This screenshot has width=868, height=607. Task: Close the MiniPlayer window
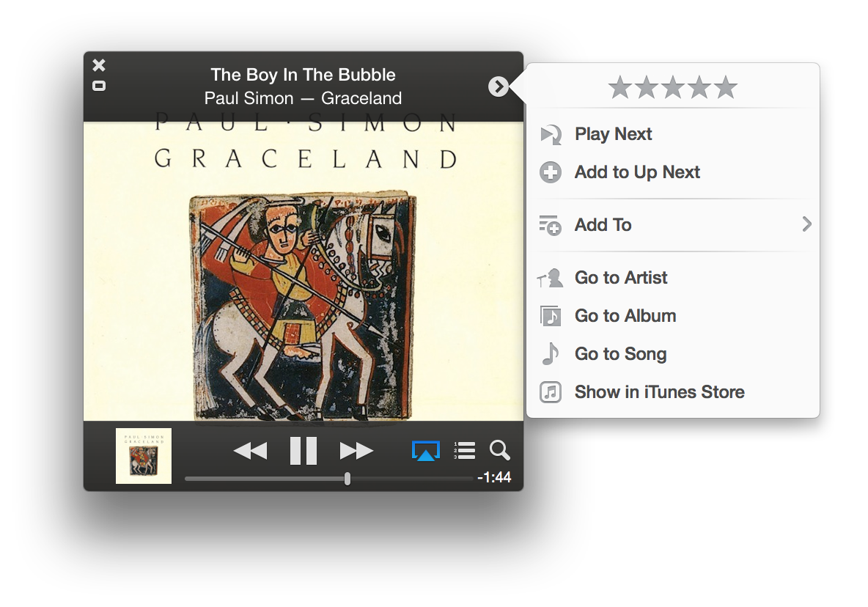click(x=99, y=65)
